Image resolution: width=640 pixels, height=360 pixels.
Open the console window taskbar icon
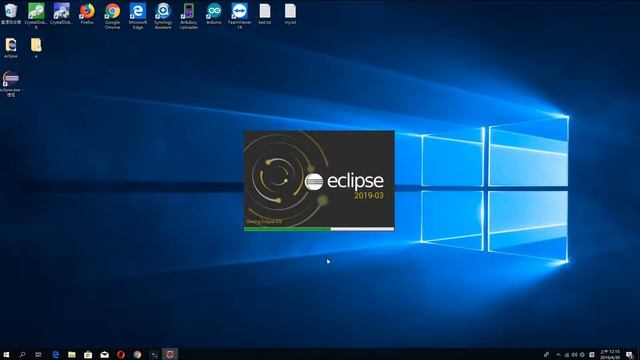pyautogui.click(x=153, y=354)
